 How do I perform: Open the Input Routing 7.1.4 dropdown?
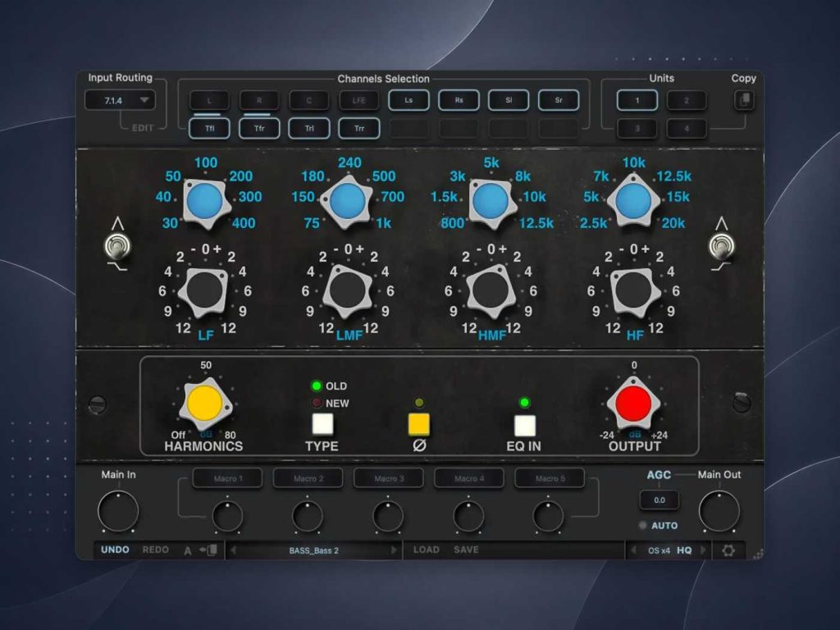120,100
